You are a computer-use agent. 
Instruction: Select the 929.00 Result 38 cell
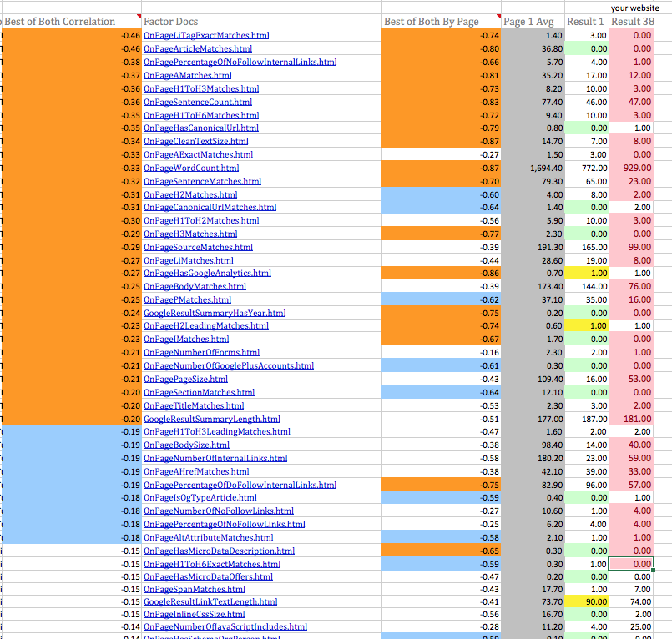coord(631,168)
